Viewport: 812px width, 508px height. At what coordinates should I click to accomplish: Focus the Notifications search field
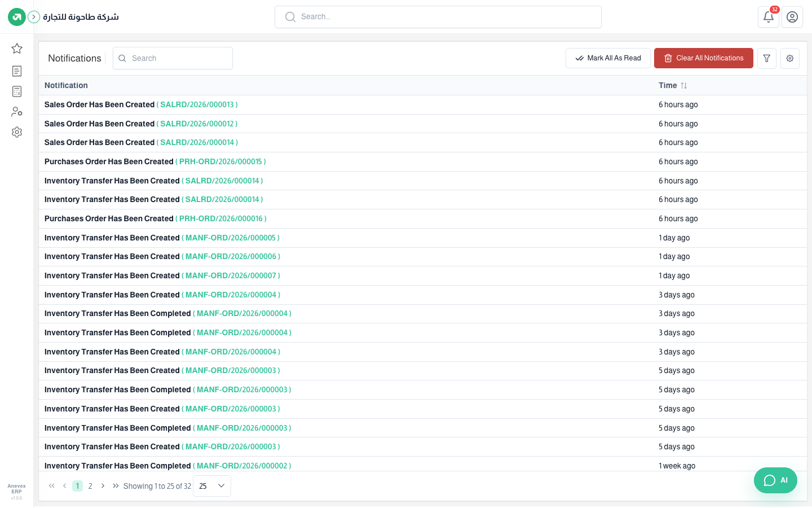(173, 58)
